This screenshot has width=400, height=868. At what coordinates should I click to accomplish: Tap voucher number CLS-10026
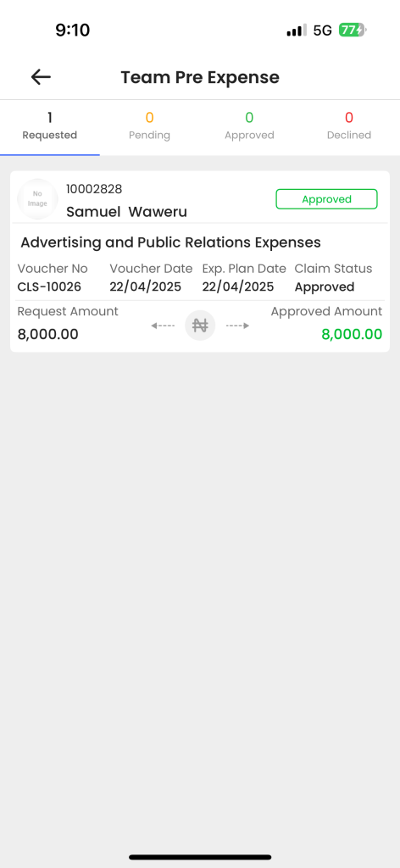tap(49, 287)
